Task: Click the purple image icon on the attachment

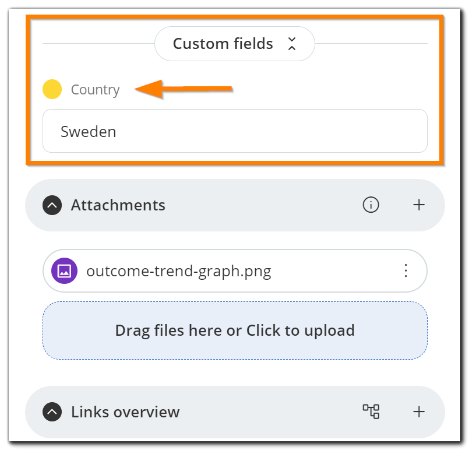Action: coord(64,270)
